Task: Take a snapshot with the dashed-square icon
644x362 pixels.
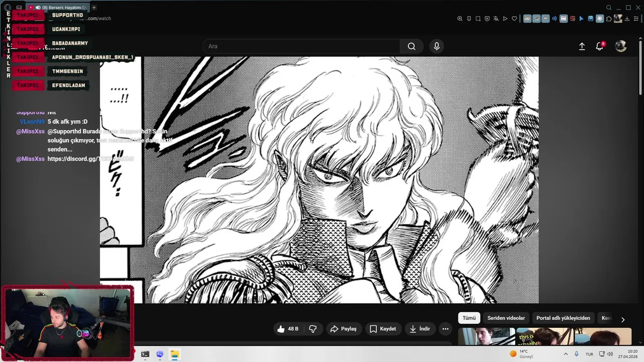Action: pyautogui.click(x=478, y=19)
